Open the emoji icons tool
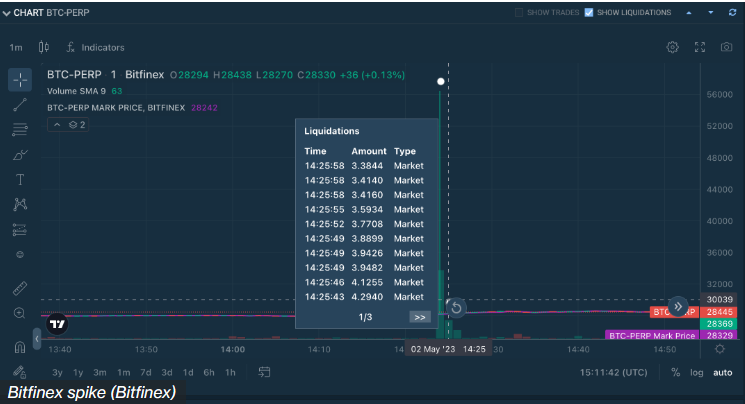Viewport: 745px width, 404px height. pyautogui.click(x=20, y=255)
